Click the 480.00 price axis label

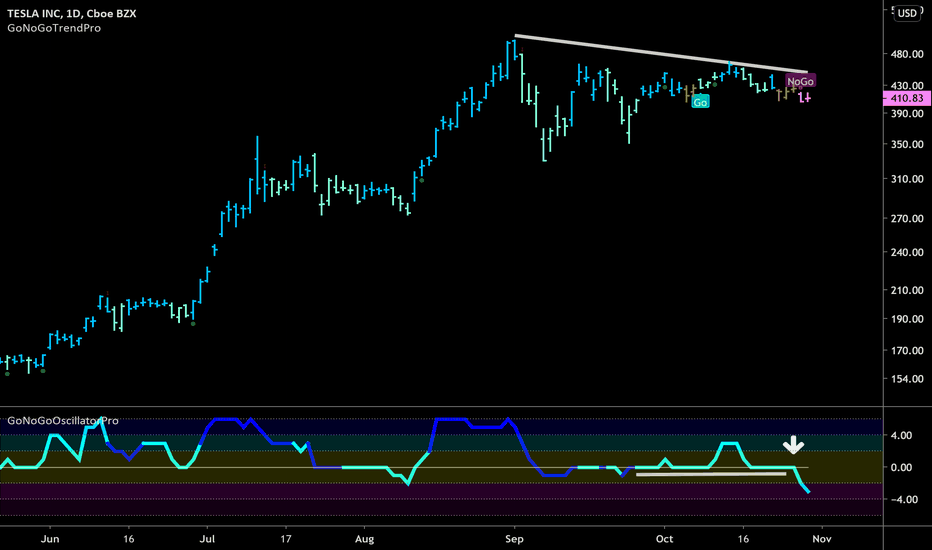coord(906,54)
